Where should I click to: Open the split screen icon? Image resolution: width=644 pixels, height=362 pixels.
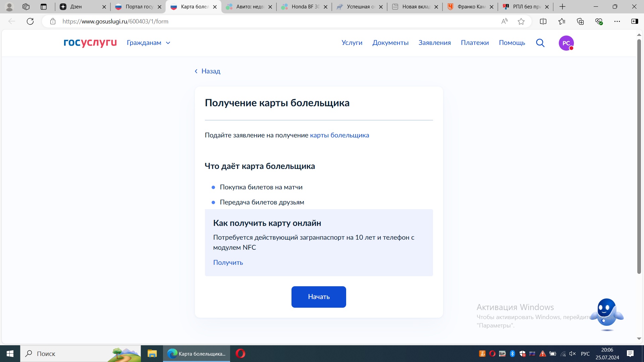pos(543,21)
